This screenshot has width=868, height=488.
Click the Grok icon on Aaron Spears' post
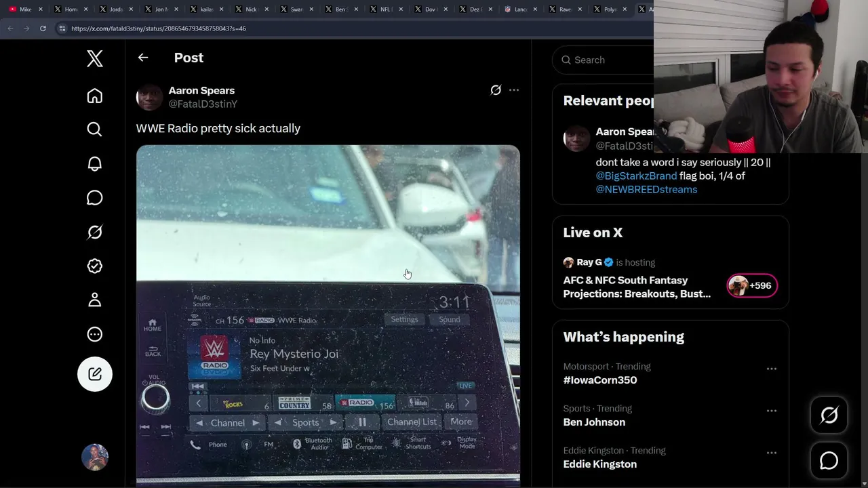coord(496,90)
